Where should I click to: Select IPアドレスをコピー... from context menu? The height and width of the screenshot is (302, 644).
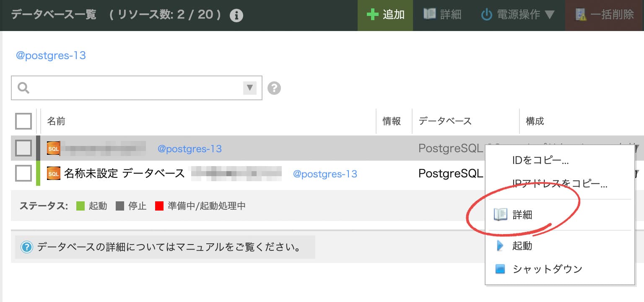pos(560,183)
